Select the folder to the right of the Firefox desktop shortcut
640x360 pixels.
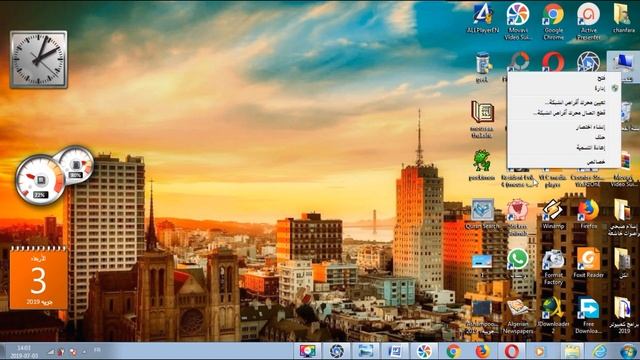623,217
